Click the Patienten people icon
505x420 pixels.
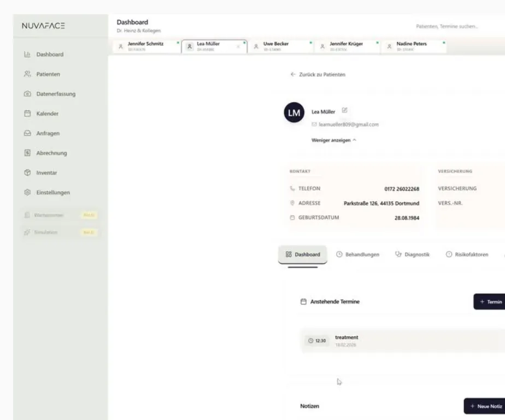click(x=27, y=74)
